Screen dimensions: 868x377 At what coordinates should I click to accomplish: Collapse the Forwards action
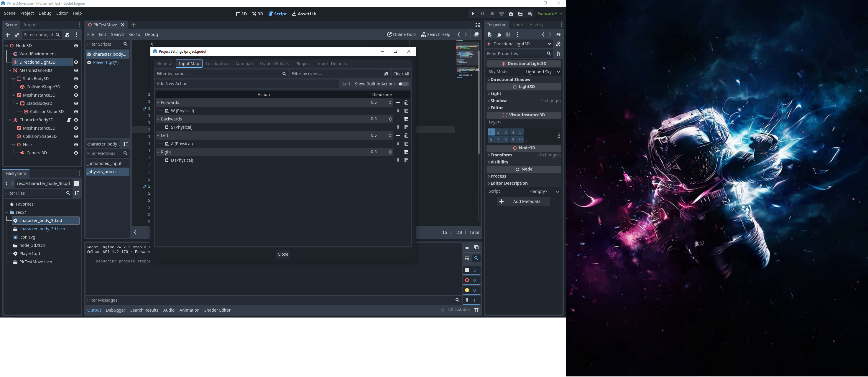158,103
